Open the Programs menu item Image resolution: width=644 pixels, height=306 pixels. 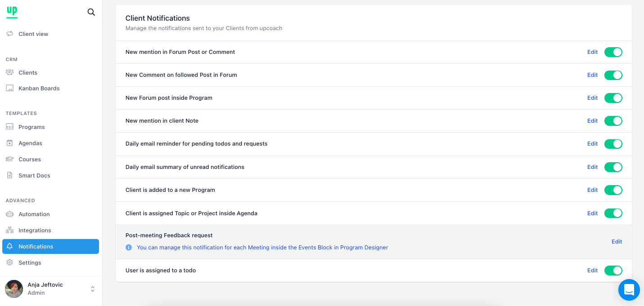click(32, 127)
